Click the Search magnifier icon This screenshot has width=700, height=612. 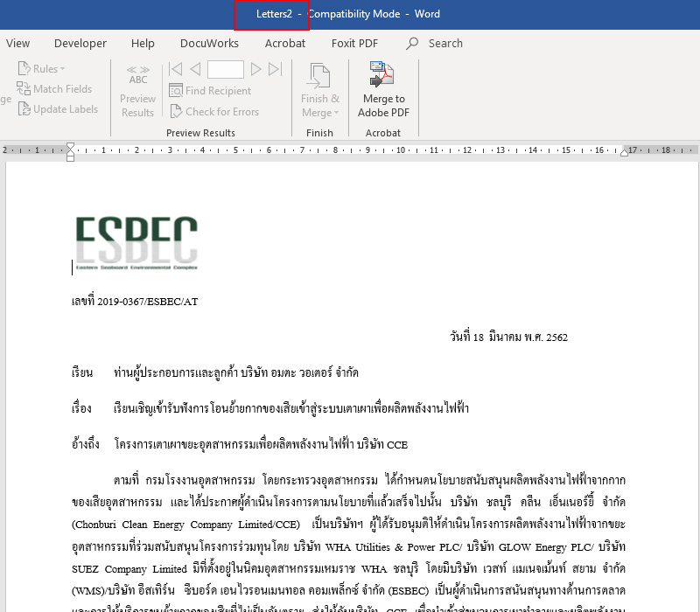[412, 43]
